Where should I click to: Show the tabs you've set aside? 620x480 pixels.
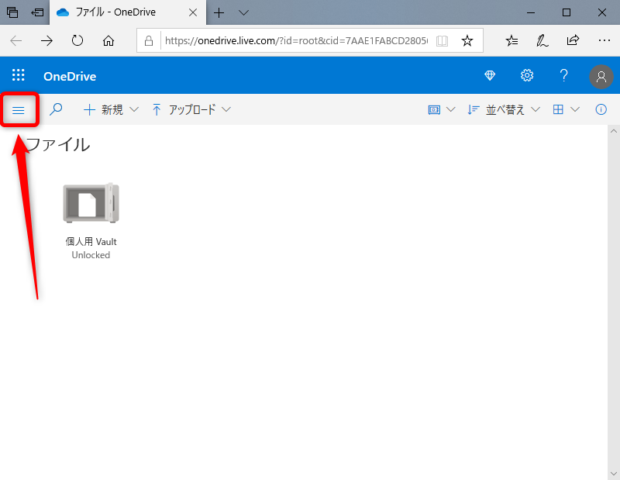(x=12, y=13)
